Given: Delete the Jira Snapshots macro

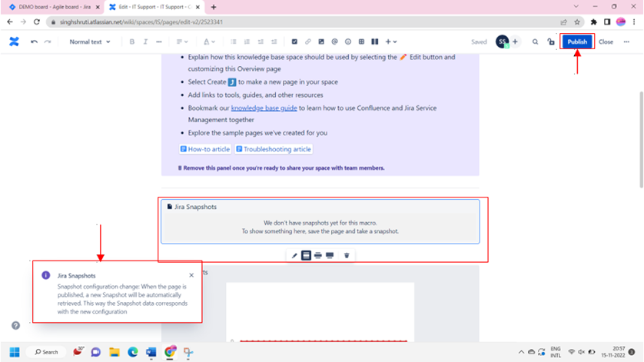Looking at the screenshot, I should point(347,256).
